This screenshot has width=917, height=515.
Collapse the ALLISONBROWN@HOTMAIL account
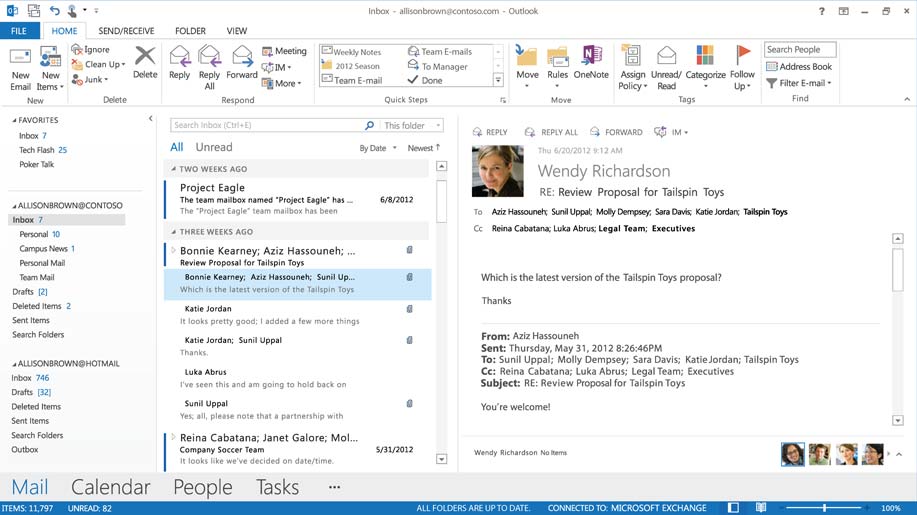coord(15,364)
